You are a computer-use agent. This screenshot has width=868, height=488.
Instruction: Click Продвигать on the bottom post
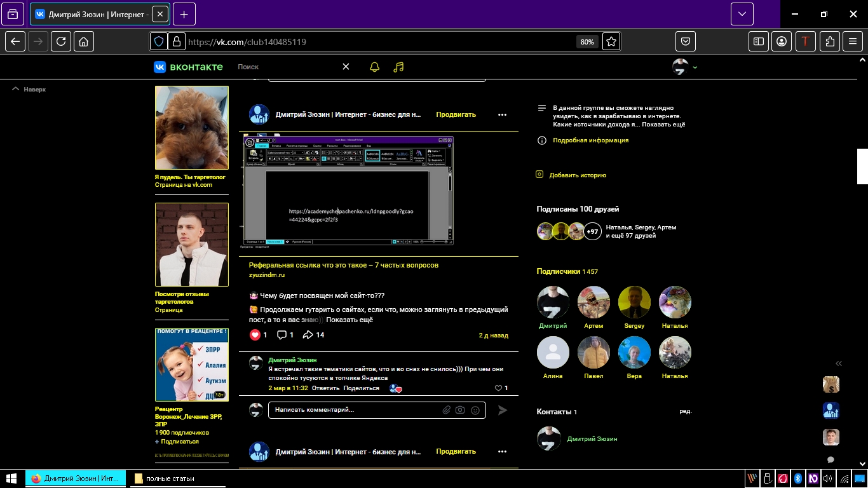pos(456,452)
